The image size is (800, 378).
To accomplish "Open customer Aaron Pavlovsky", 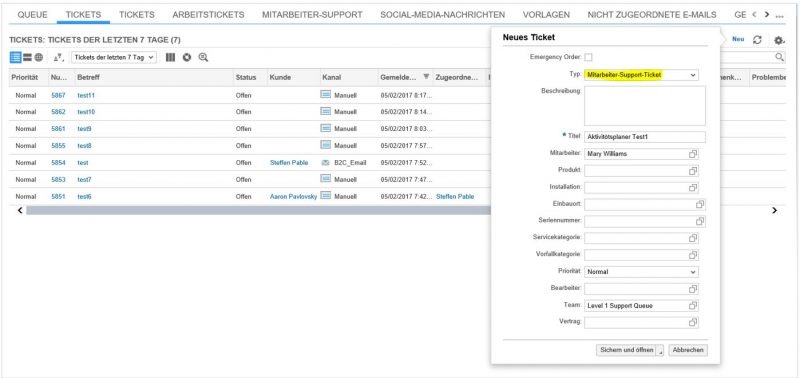I will tap(293, 196).
